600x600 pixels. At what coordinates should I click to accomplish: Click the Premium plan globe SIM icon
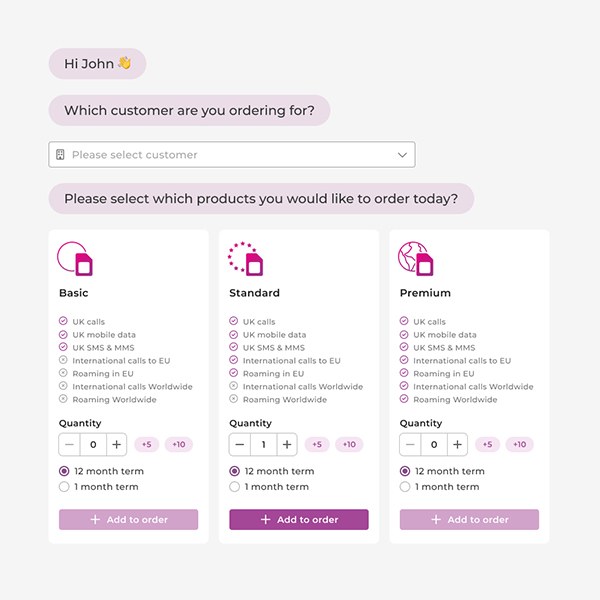416,259
